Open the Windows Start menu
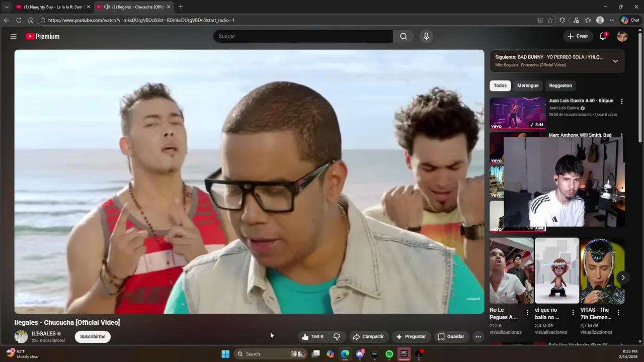The image size is (644, 362). point(225,354)
